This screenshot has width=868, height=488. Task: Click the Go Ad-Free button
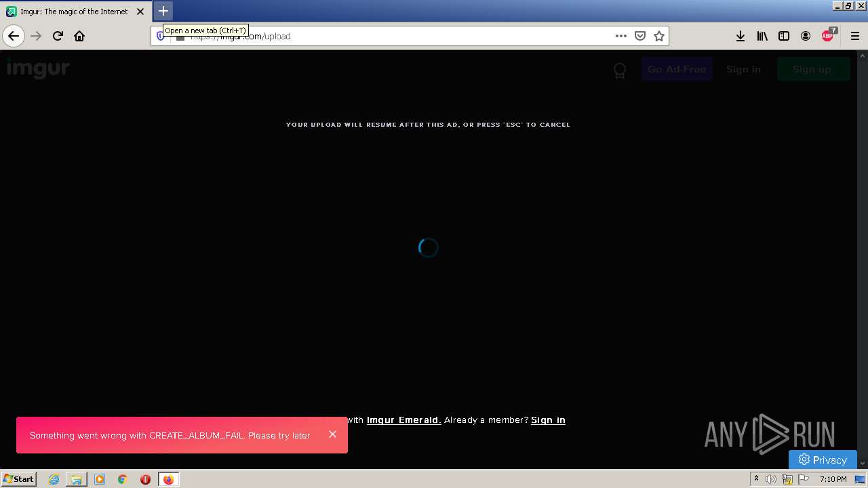pos(677,69)
